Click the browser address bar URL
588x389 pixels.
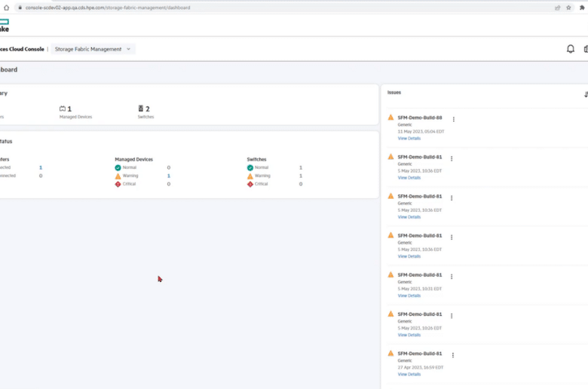(x=108, y=8)
